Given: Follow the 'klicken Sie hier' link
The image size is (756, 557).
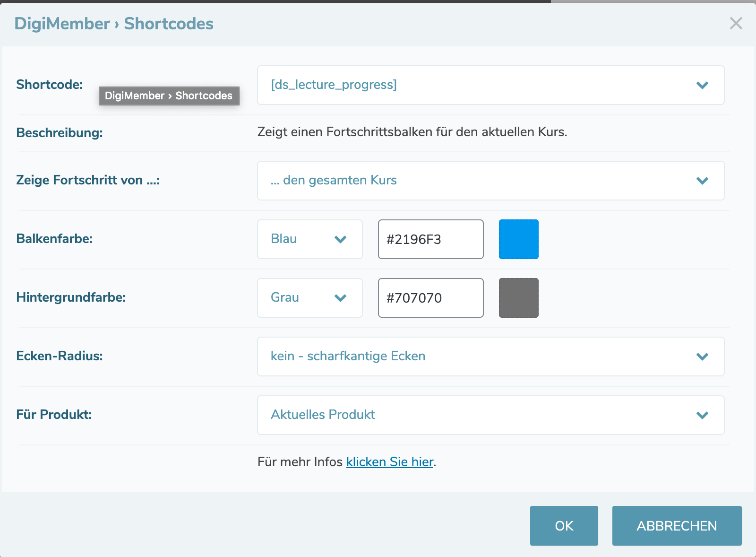Looking at the screenshot, I should [x=389, y=462].
